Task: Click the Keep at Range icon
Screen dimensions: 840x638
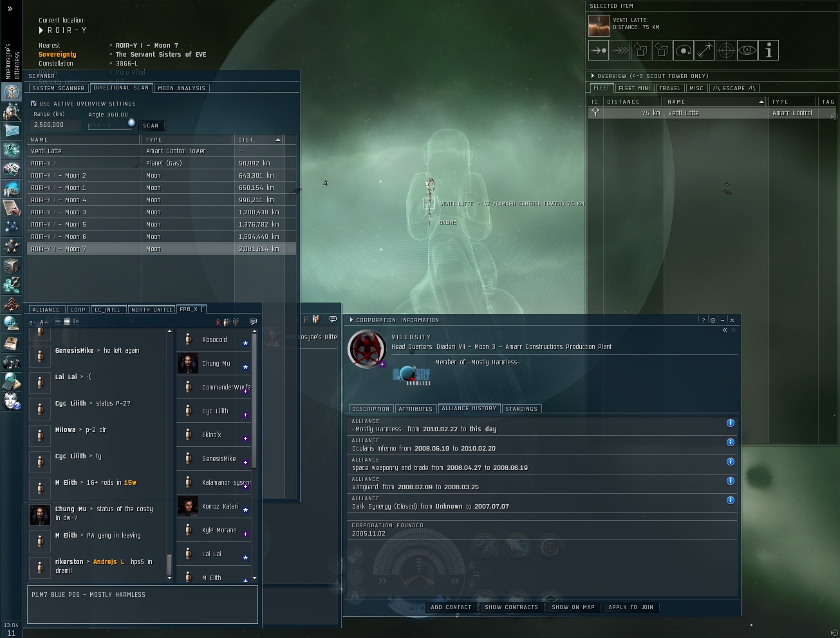Action: coord(705,50)
